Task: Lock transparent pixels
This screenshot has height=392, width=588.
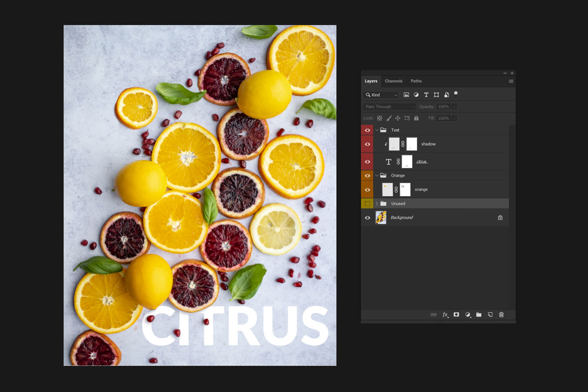Action: point(379,118)
